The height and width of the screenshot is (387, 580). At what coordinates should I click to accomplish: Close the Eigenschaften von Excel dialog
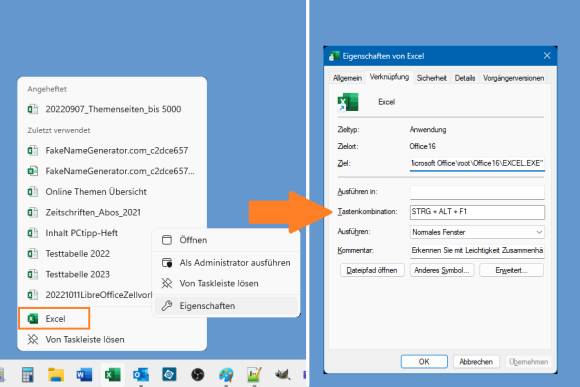(x=547, y=56)
